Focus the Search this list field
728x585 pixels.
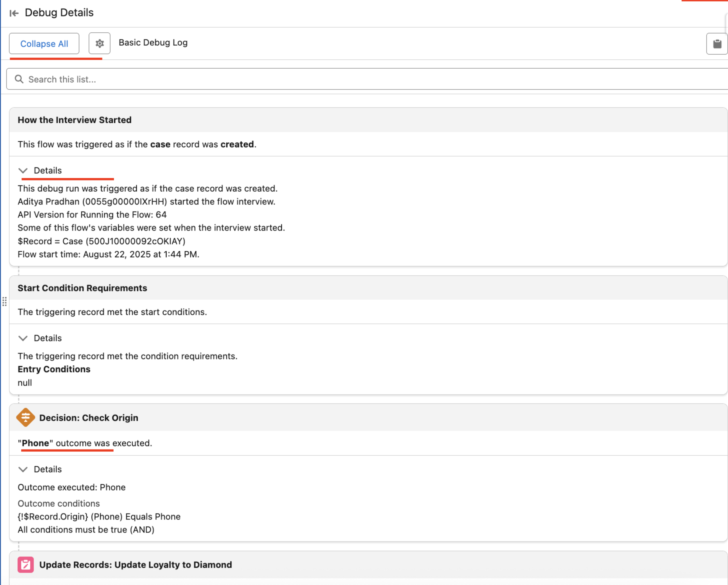(x=370, y=79)
